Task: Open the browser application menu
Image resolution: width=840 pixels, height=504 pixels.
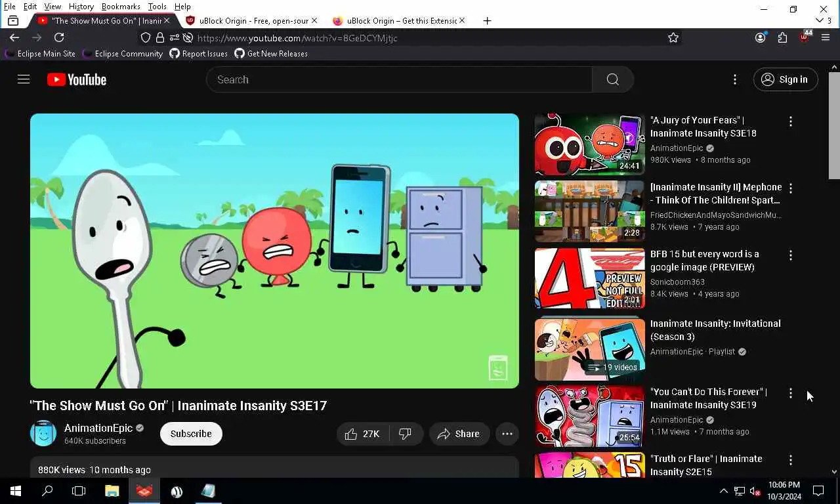Action: pyautogui.click(x=826, y=38)
